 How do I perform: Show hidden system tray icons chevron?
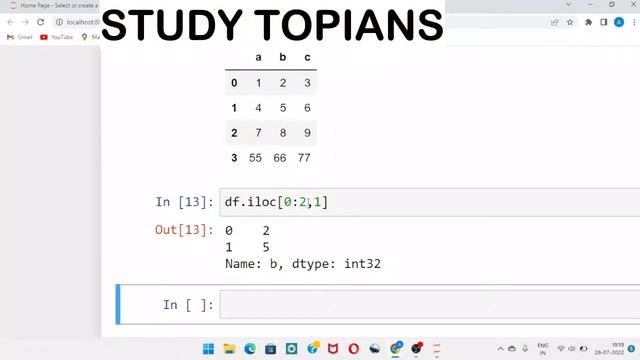[500, 349]
